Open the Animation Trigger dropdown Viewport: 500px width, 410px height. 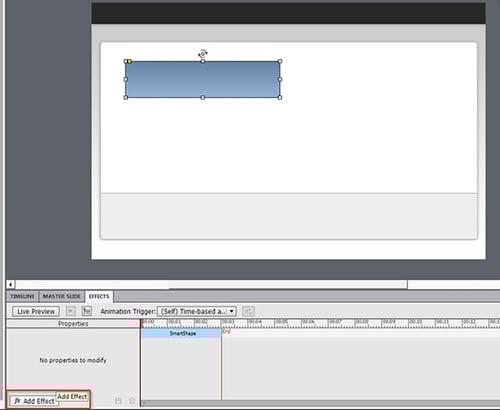click(197, 311)
